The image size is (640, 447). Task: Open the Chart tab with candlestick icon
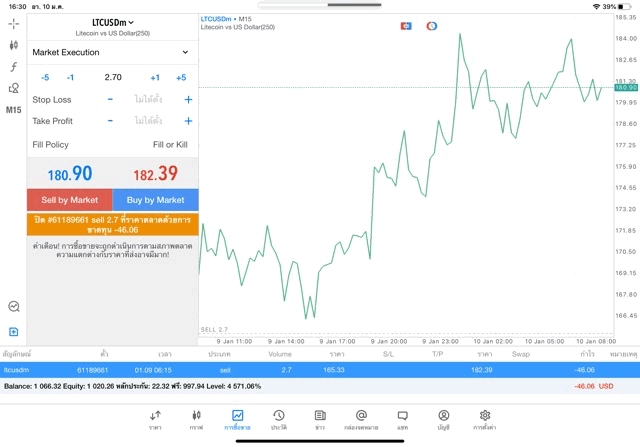pos(196,420)
